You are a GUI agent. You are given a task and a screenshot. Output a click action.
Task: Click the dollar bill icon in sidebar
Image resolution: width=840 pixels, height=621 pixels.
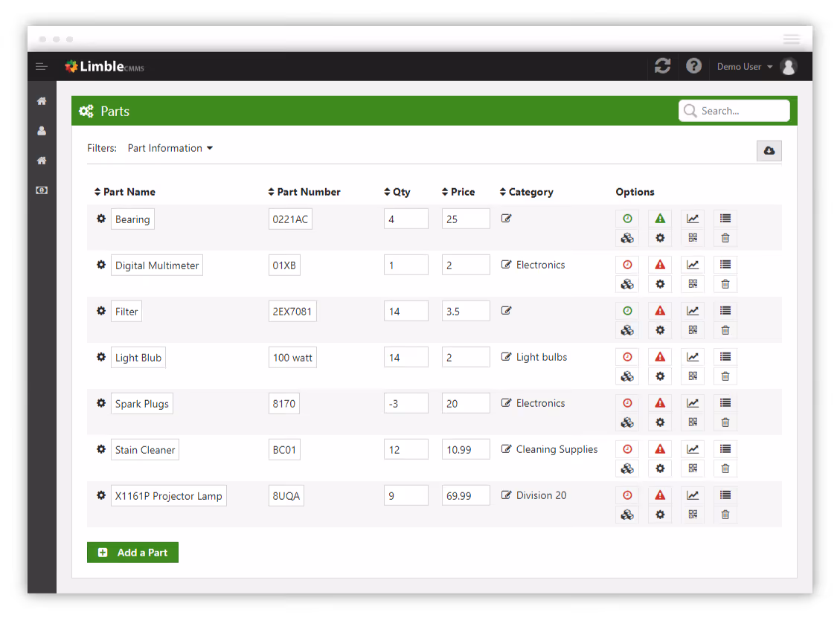click(x=42, y=190)
